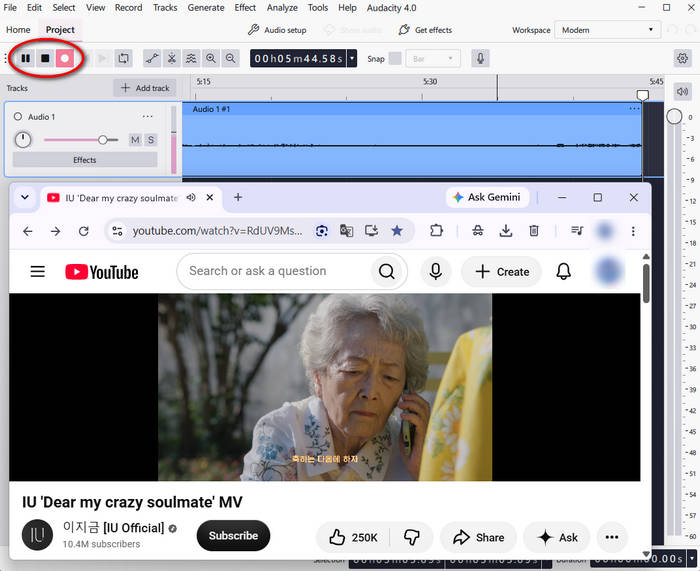Select the envelope automation tool
The image size is (700, 571).
pyautogui.click(x=152, y=58)
